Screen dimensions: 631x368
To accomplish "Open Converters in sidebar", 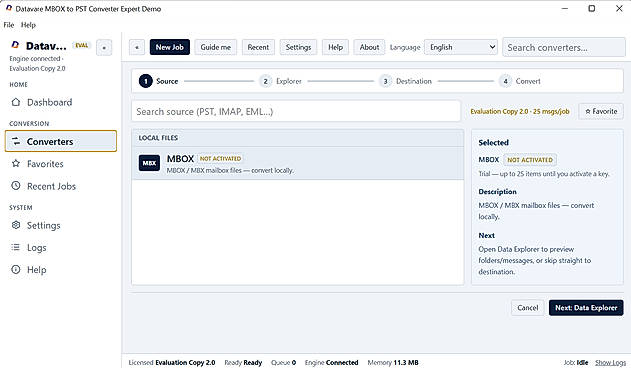I will pyautogui.click(x=61, y=141).
